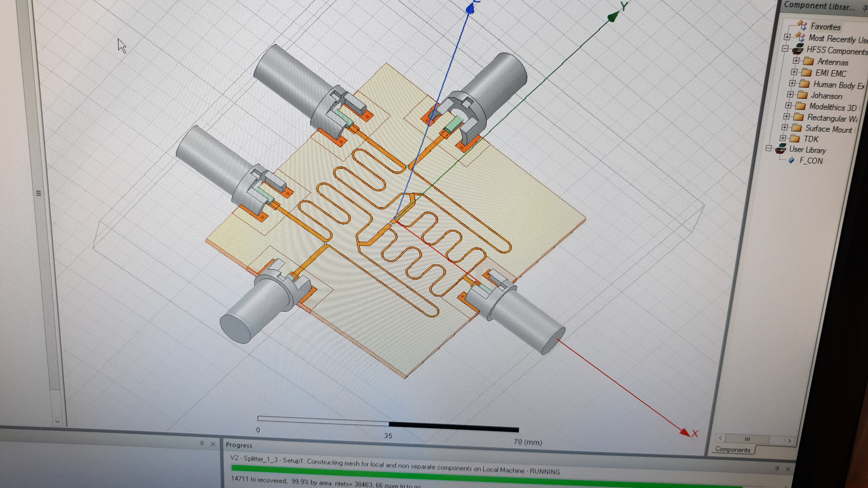The height and width of the screenshot is (488, 868).
Task: Click the User Library icon
Action: click(x=780, y=149)
